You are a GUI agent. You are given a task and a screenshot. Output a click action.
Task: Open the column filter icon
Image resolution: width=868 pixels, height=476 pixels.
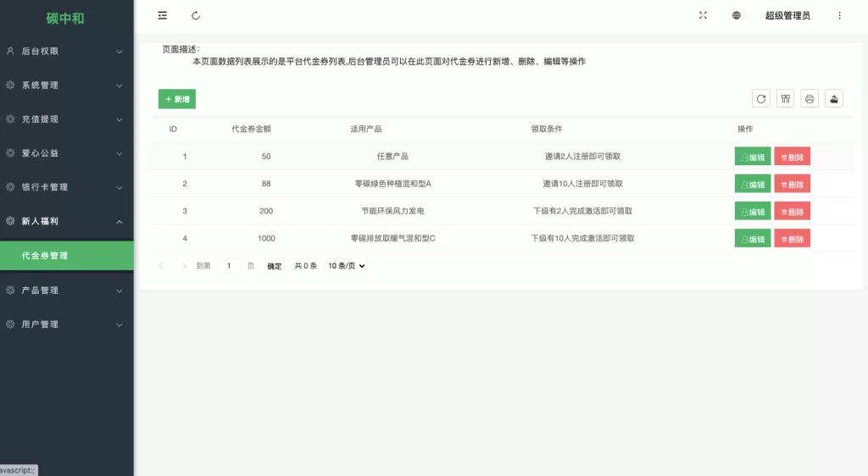click(x=786, y=99)
